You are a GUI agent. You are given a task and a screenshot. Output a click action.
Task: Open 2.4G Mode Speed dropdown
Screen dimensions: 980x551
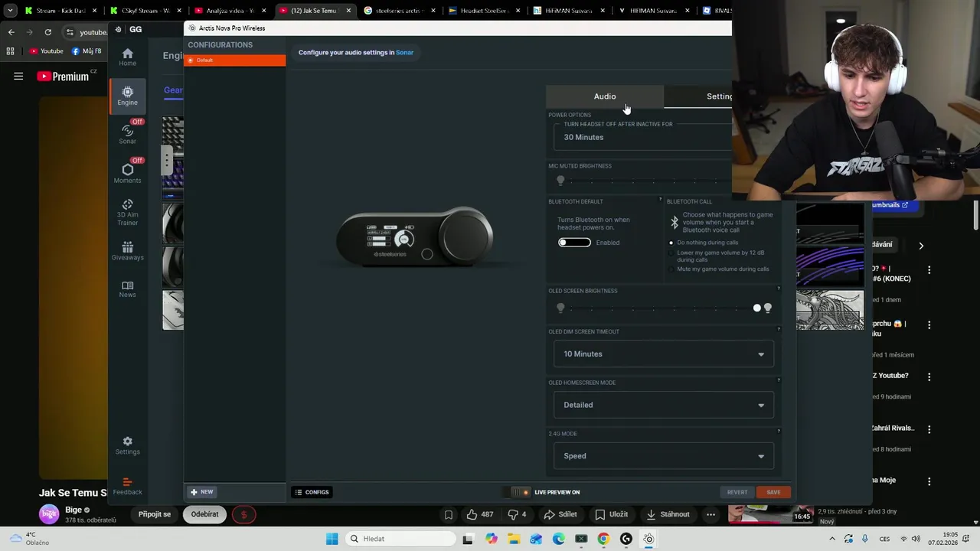click(x=663, y=456)
